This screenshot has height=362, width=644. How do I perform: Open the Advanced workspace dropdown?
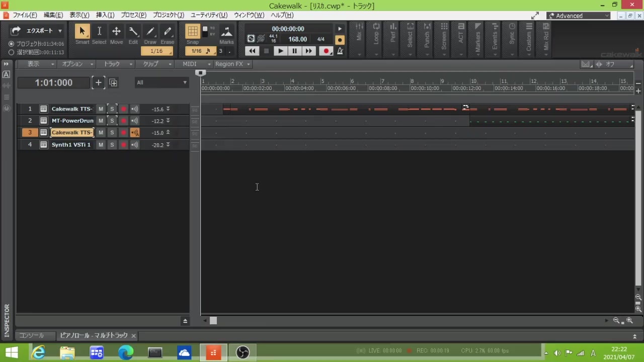(x=579, y=16)
